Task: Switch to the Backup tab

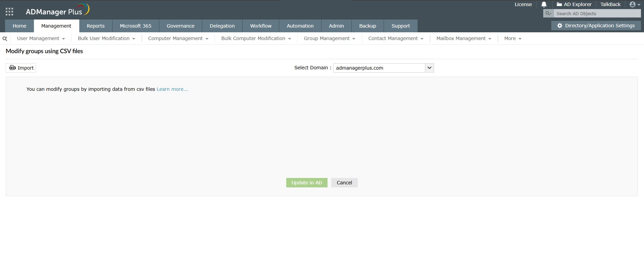Action: pyautogui.click(x=368, y=26)
